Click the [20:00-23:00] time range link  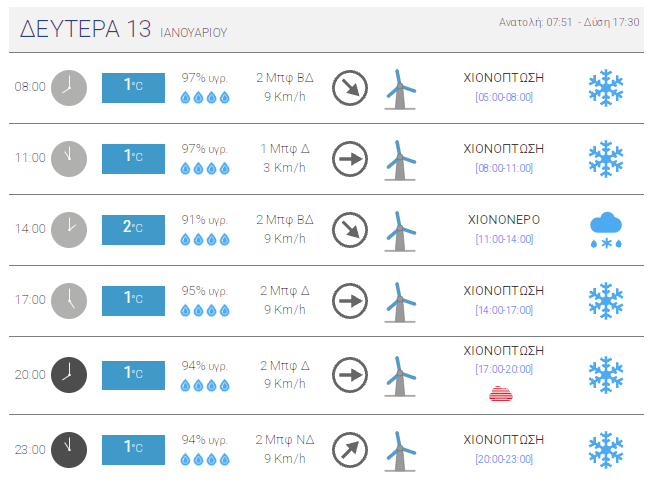point(504,459)
